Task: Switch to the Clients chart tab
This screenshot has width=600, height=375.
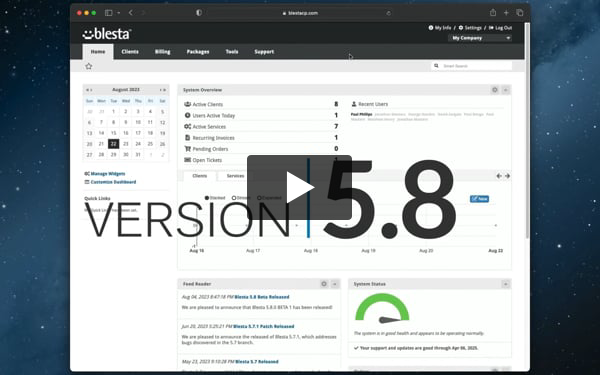Action: click(x=199, y=176)
